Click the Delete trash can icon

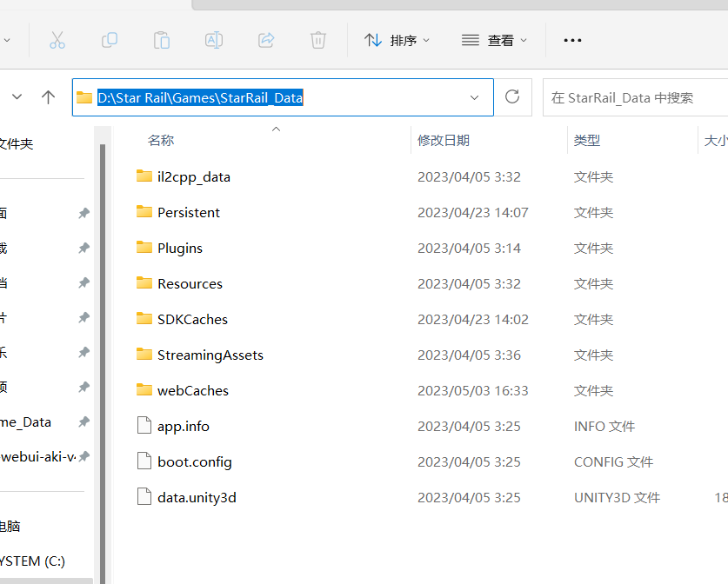pyautogui.click(x=318, y=40)
